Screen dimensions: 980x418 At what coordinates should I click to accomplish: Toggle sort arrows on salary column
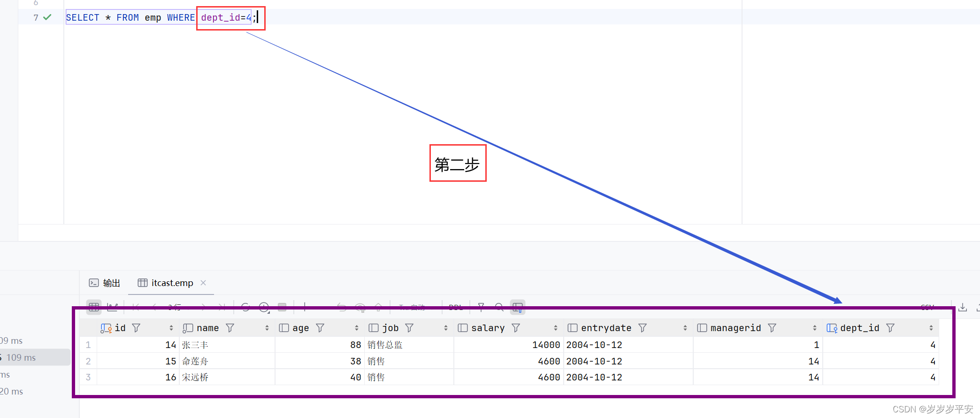tap(556, 328)
